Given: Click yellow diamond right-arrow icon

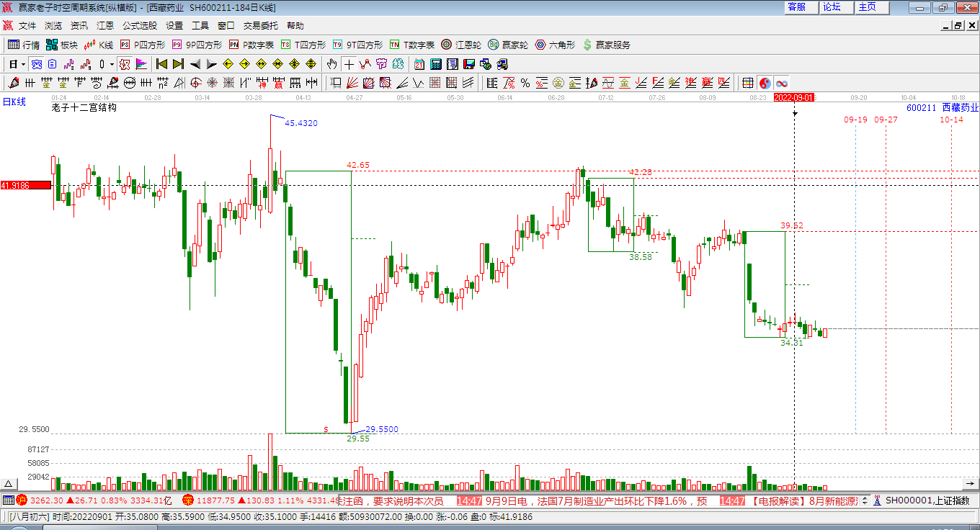Looking at the screenshot, I should pyautogui.click(x=245, y=64).
